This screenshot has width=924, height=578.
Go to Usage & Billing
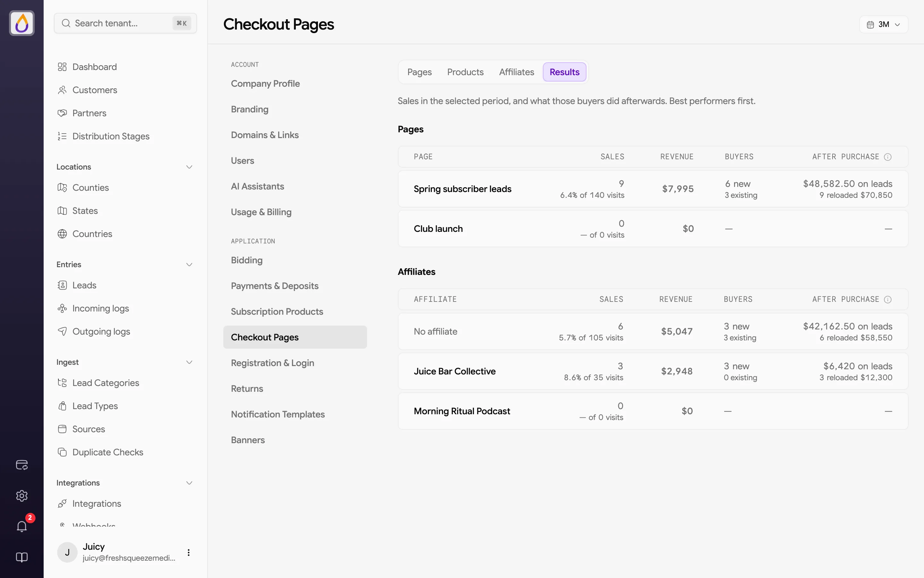261,212
